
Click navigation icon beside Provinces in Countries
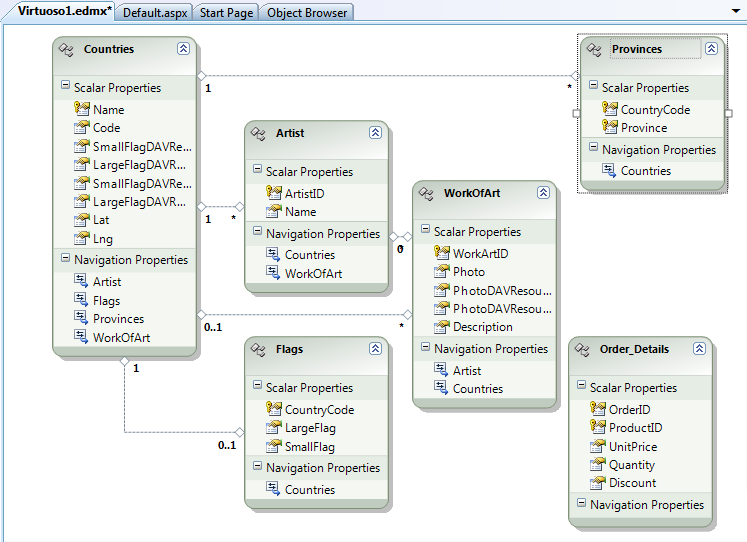tap(81, 319)
